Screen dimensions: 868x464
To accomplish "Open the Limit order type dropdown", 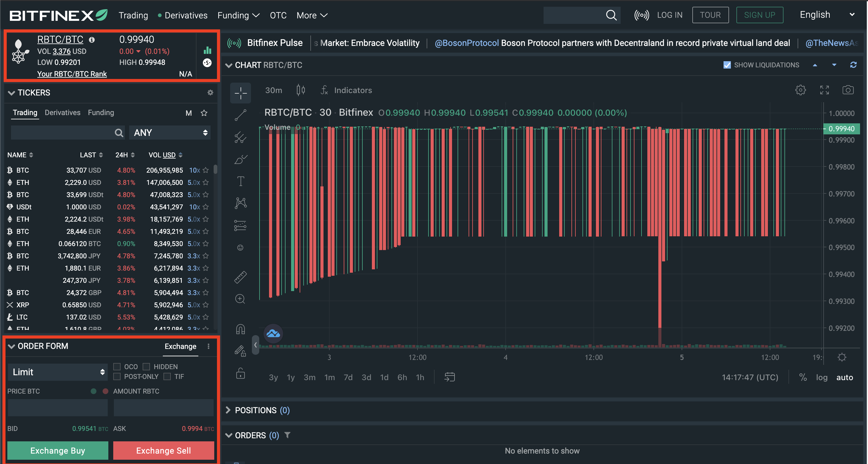I will (x=58, y=372).
